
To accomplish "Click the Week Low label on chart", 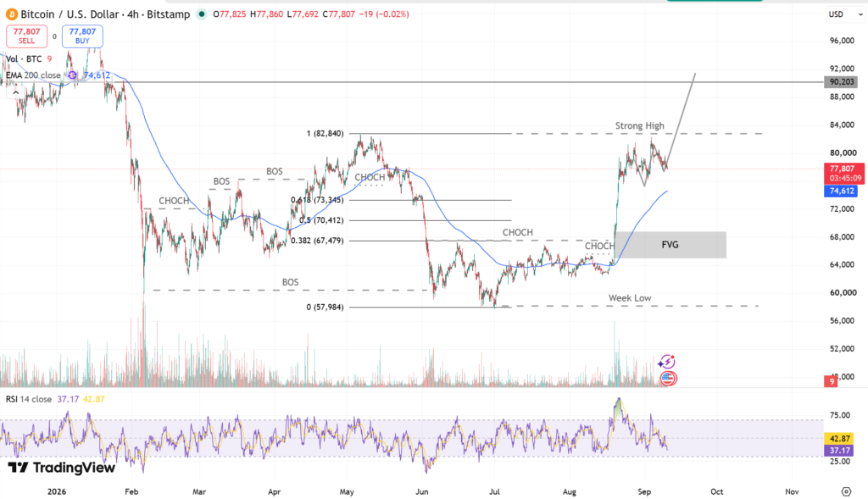I will [x=630, y=297].
